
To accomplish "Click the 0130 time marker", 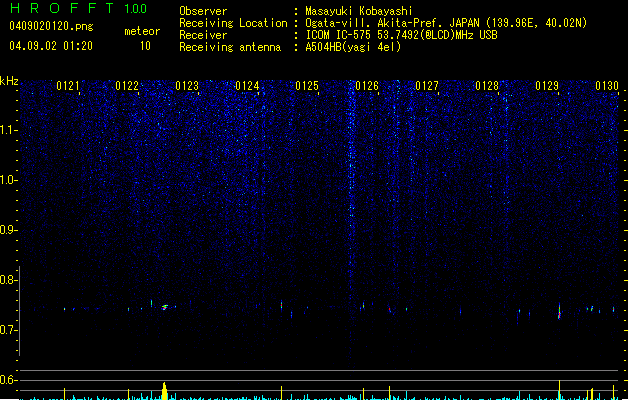I will 607,86.
